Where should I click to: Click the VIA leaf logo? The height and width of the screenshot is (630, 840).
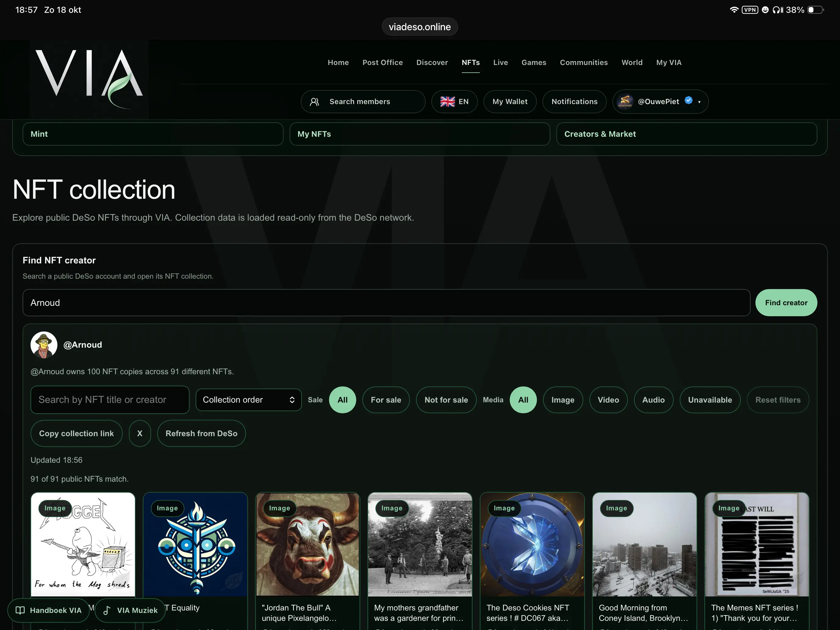(89, 79)
